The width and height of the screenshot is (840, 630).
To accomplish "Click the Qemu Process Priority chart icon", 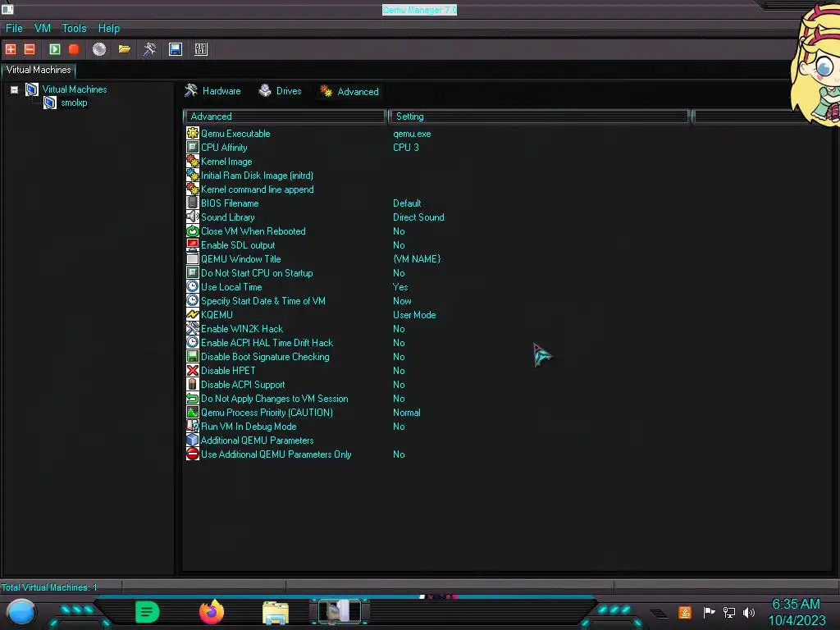I will pyautogui.click(x=192, y=412).
